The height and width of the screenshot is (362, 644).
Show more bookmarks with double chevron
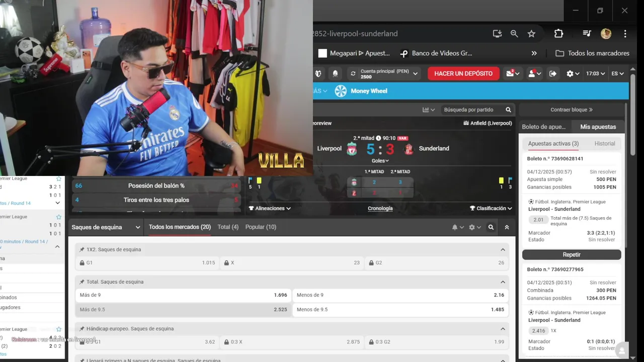coord(534,53)
